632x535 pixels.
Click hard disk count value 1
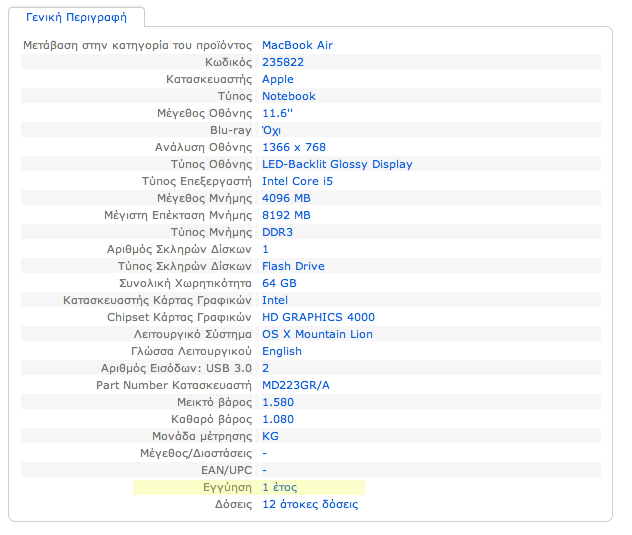265,249
